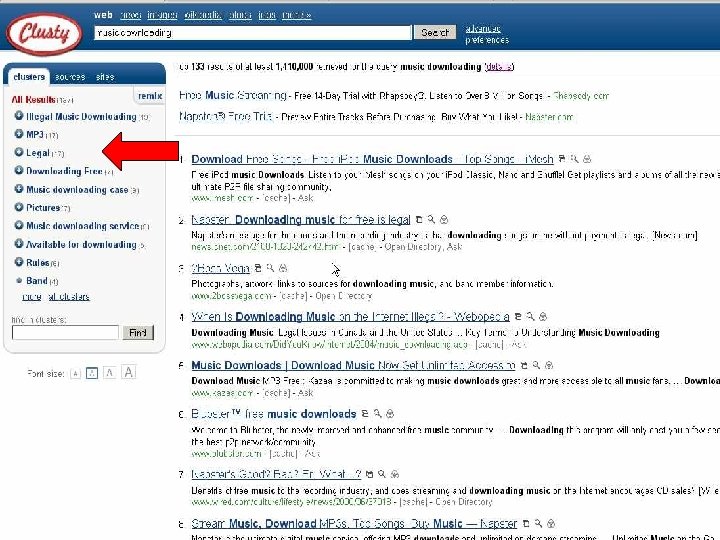The height and width of the screenshot is (540, 720).
Task: Open the Stream Music Napster result
Action: pyautogui.click(x=354, y=523)
